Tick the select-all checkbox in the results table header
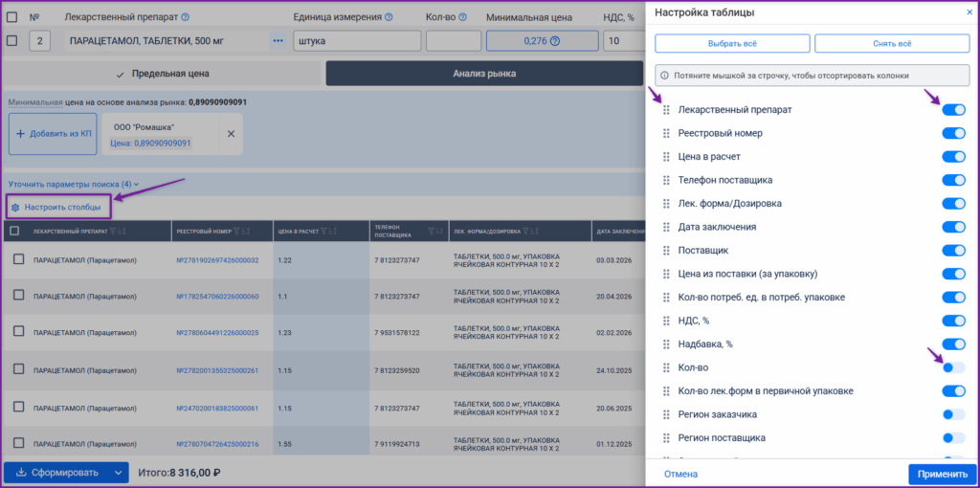This screenshot has width=980, height=488. [15, 232]
